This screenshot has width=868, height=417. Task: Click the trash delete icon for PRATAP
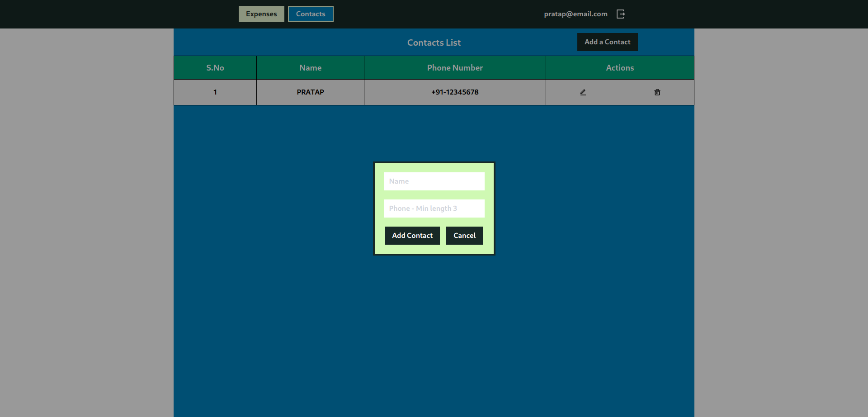click(x=657, y=92)
